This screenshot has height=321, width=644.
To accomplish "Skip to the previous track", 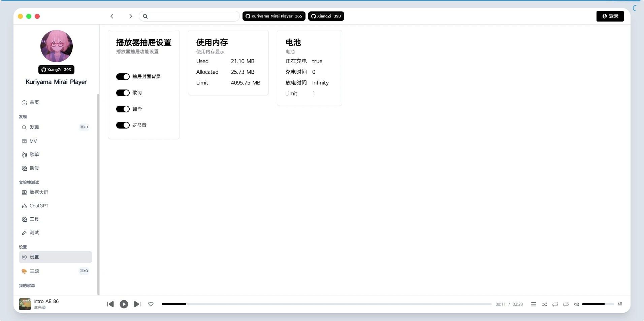I will click(x=110, y=304).
